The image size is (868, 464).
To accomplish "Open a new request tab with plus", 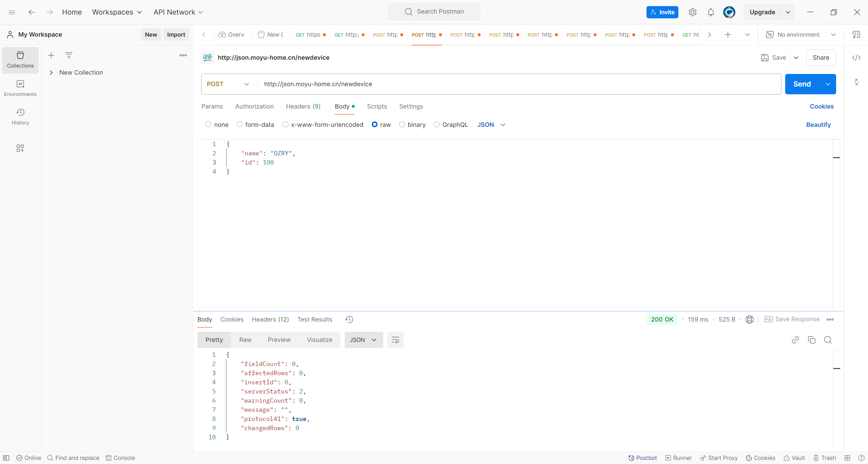I will [x=728, y=35].
